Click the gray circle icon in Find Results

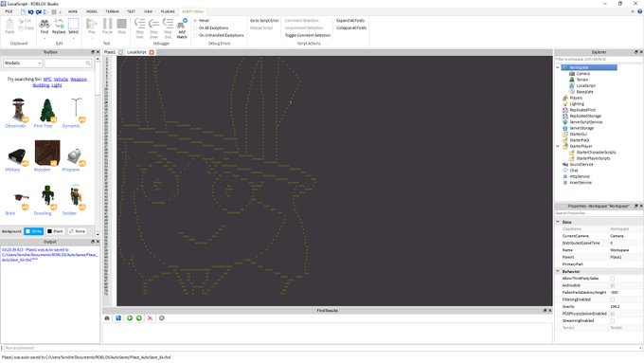click(x=161, y=318)
